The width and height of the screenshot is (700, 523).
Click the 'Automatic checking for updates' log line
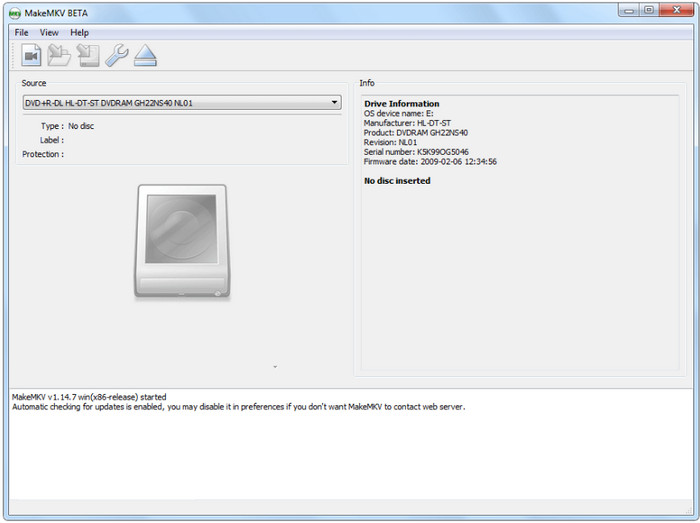pos(238,407)
